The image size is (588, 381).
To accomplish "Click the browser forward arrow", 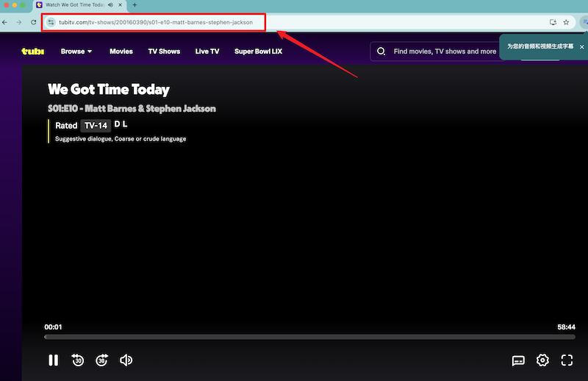I will click(19, 22).
